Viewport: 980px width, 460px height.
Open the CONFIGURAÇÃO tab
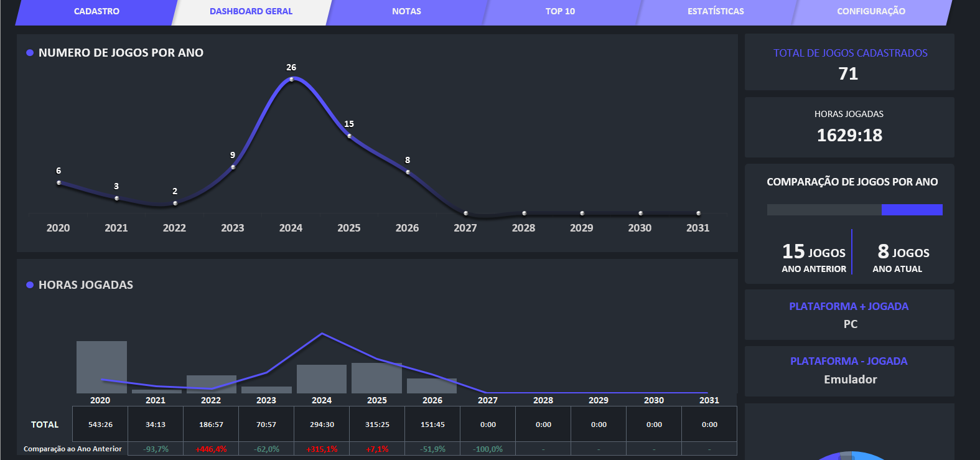pos(871,12)
